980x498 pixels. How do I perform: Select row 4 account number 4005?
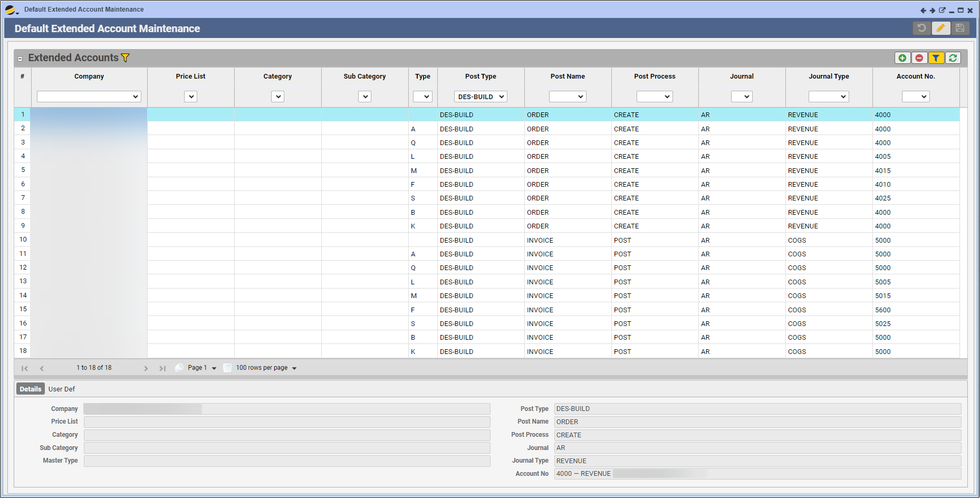pyautogui.click(x=883, y=157)
